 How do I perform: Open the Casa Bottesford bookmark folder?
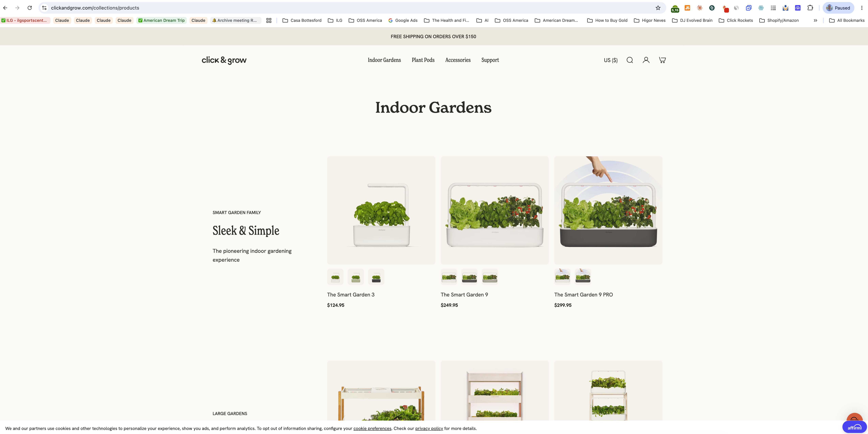(x=302, y=21)
